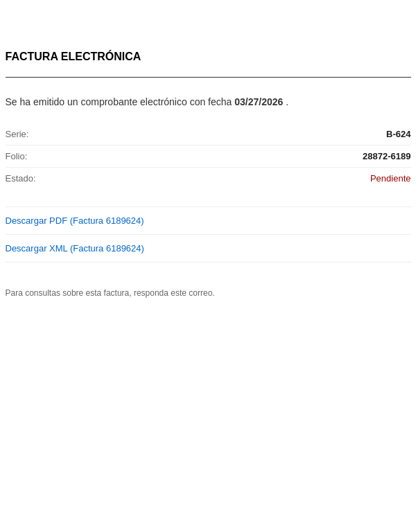Select the series value B-624
Viewport: 416px width, 532px height.
398,134
